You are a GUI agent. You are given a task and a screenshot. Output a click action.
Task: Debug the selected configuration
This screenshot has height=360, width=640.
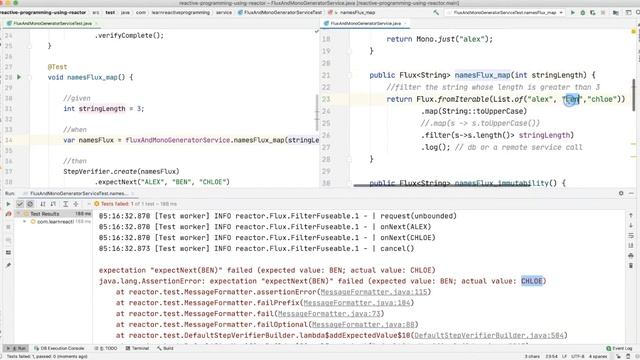click(x=583, y=13)
